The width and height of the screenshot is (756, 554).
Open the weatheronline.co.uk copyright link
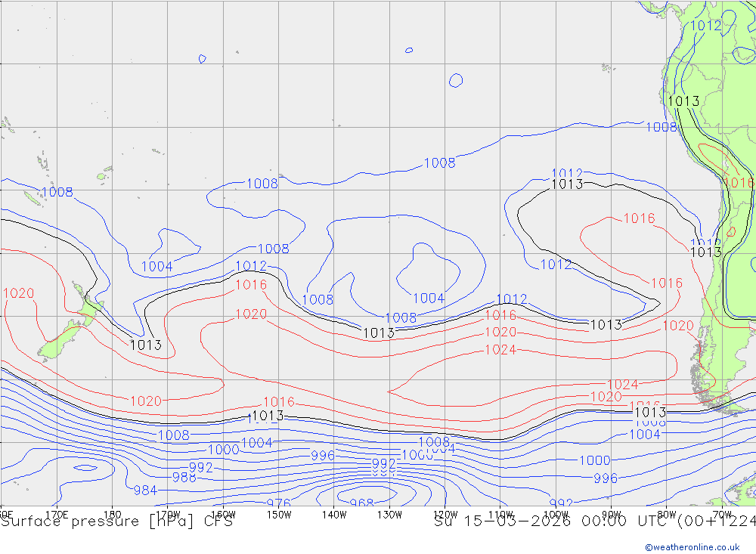[x=692, y=547]
